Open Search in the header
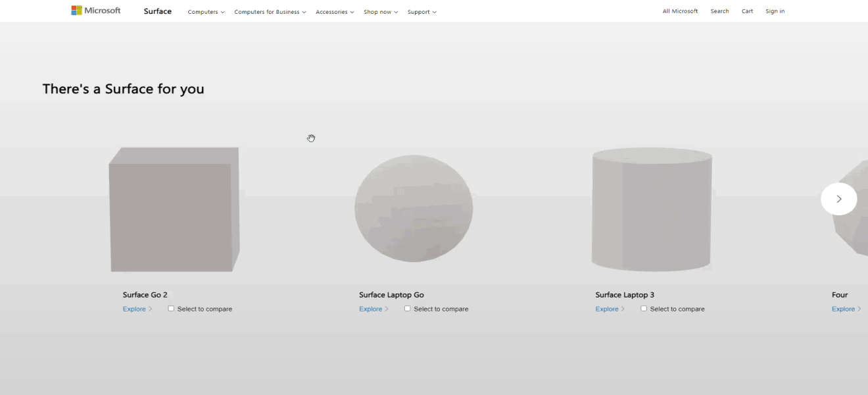 click(x=720, y=11)
